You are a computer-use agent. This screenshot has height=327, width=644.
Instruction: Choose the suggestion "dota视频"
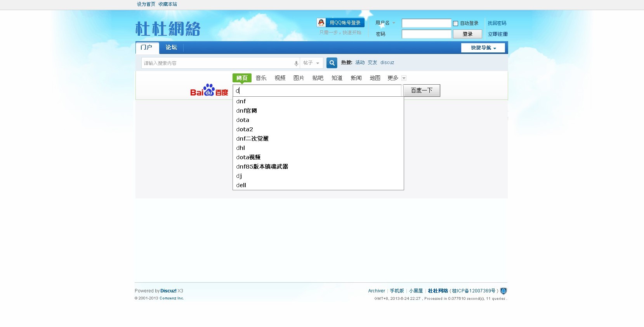(318, 157)
